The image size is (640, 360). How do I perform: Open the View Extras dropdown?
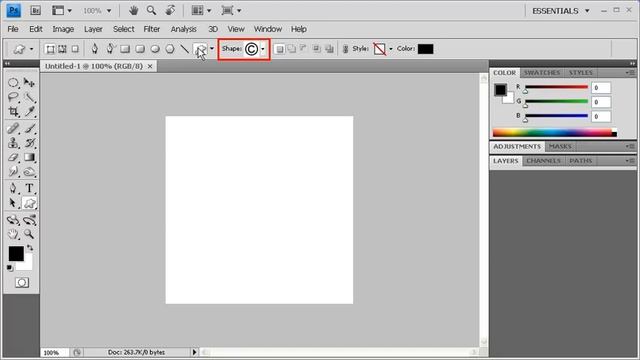pos(62,11)
